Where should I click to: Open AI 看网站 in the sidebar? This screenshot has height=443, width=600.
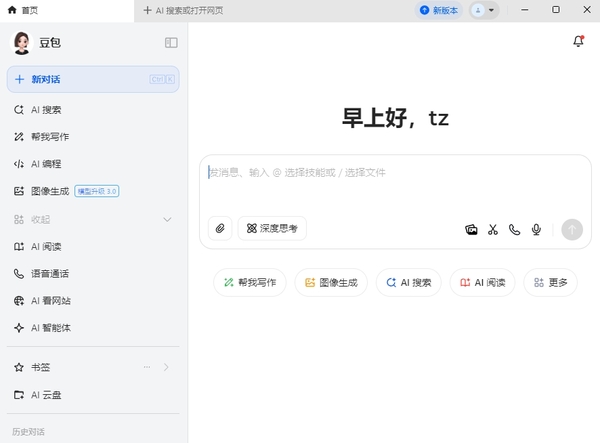93,301
